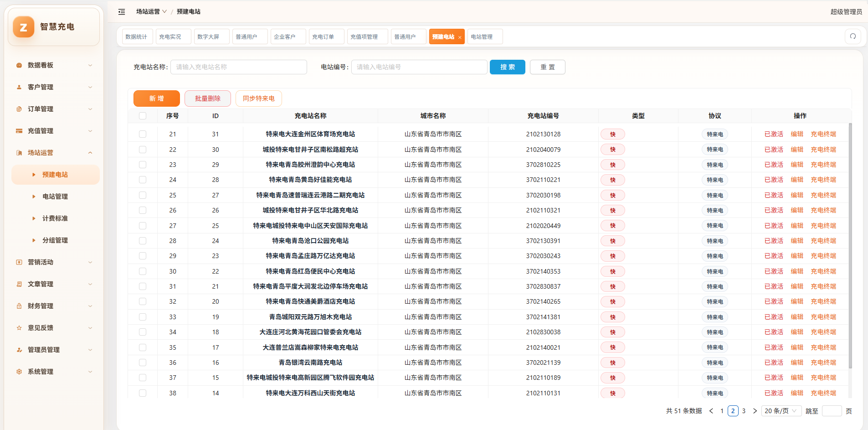This screenshot has height=430, width=868.
Task: Click the 数据看板 dashboard icon
Action: 19,65
